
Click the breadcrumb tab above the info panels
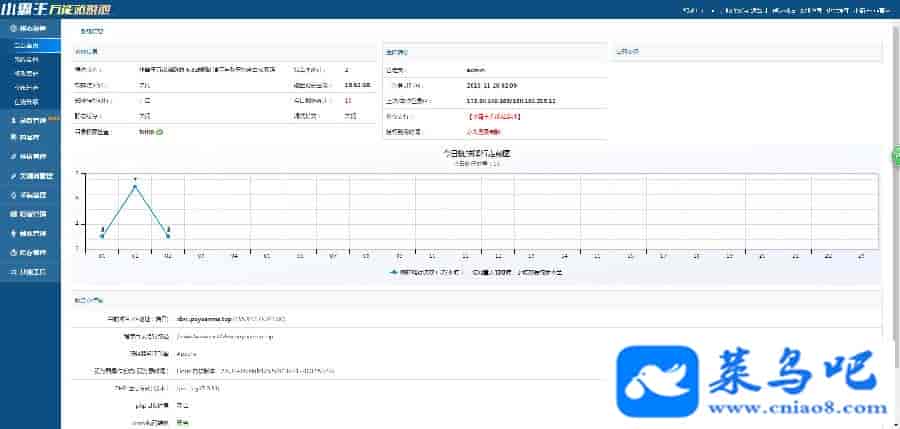93,30
